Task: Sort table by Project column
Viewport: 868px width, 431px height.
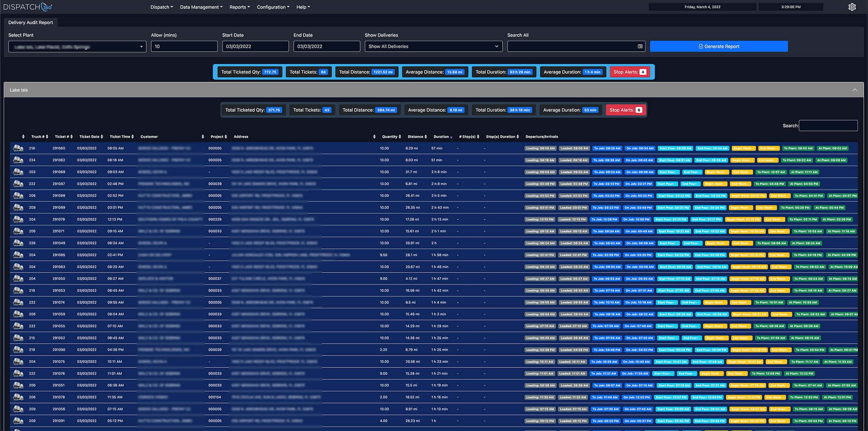Action: point(219,137)
